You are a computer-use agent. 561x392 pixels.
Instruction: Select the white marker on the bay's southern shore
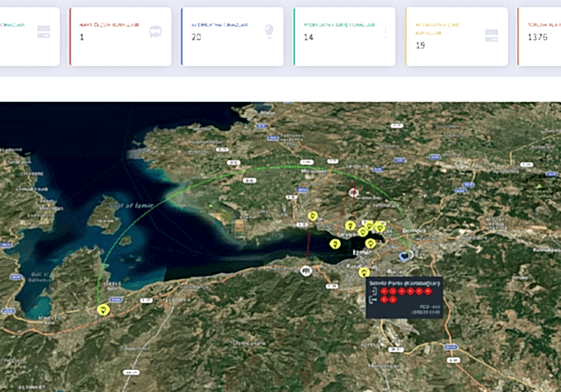306,271
